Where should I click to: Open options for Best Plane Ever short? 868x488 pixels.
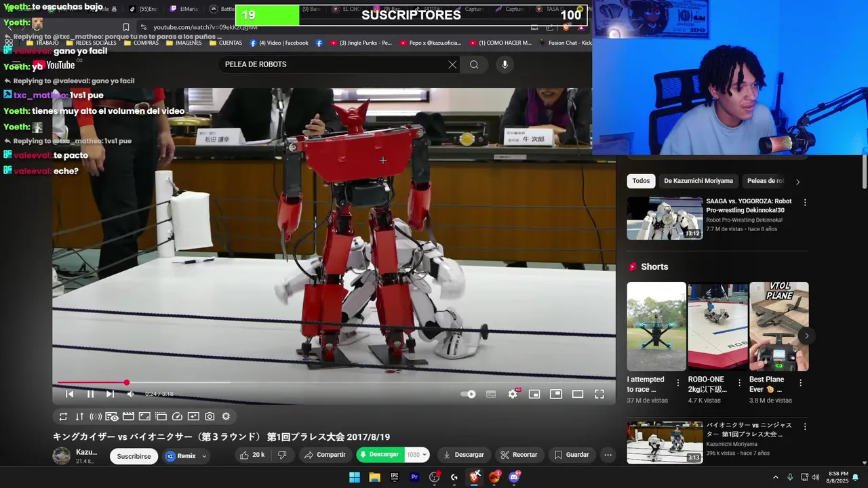pos(800,383)
